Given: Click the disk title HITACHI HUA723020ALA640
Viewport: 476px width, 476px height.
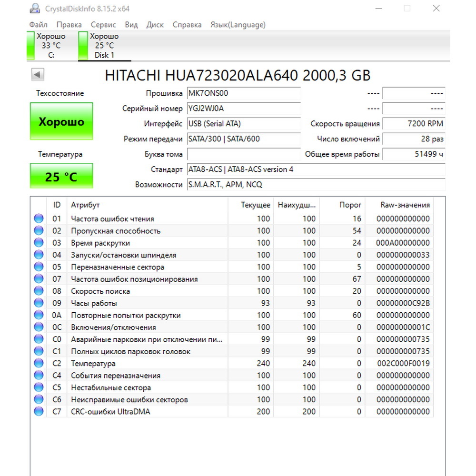Looking at the screenshot, I should point(201,75).
